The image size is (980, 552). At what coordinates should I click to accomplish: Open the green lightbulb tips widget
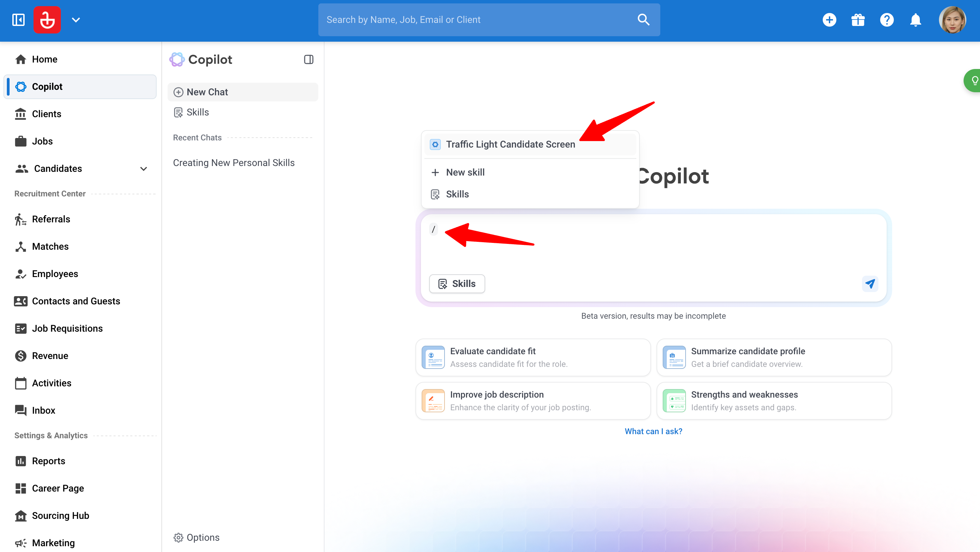click(973, 81)
